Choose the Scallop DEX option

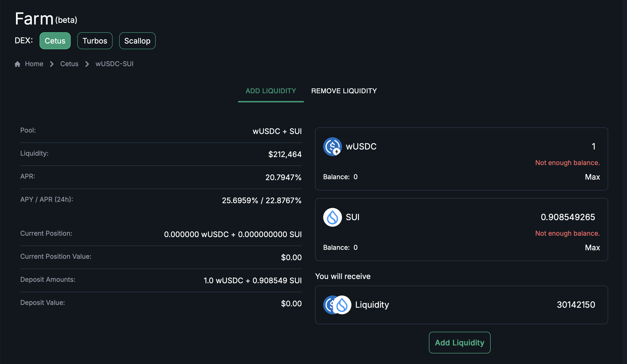point(137,41)
